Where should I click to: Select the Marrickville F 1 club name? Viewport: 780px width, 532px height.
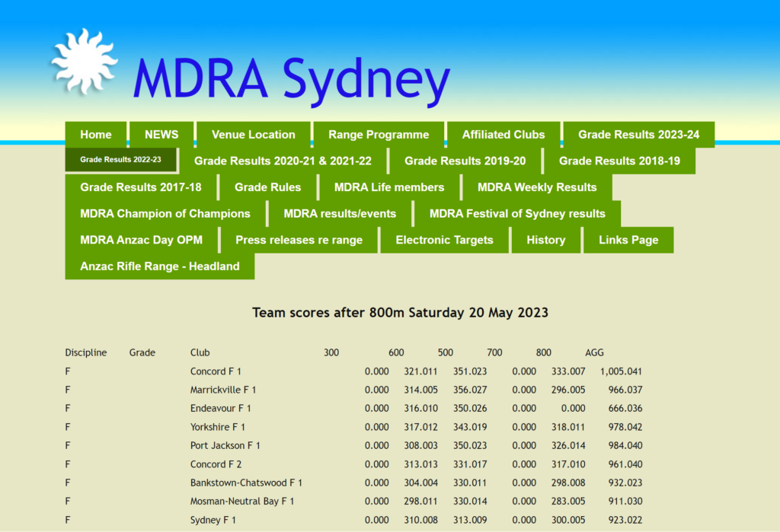[x=223, y=390]
